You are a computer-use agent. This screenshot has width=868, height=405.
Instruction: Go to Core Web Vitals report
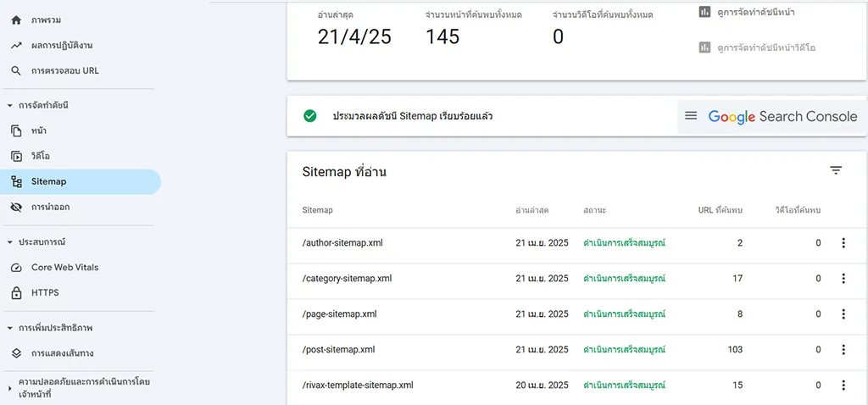(64, 268)
